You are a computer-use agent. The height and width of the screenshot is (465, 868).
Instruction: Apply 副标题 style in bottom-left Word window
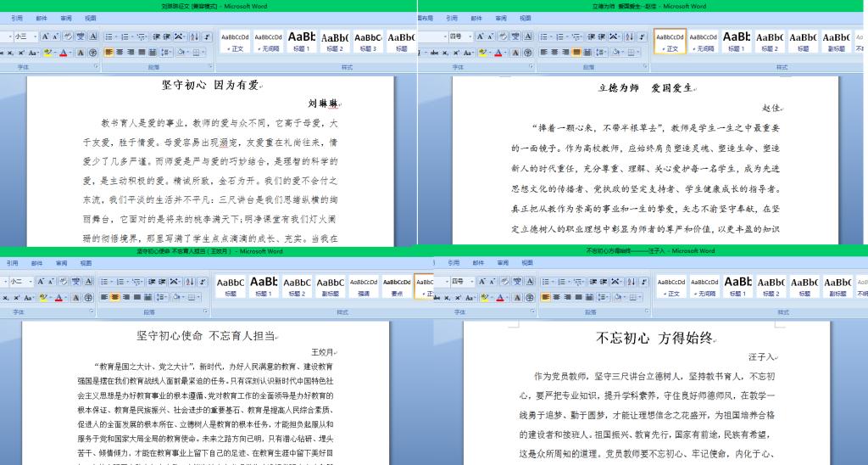[x=331, y=286]
